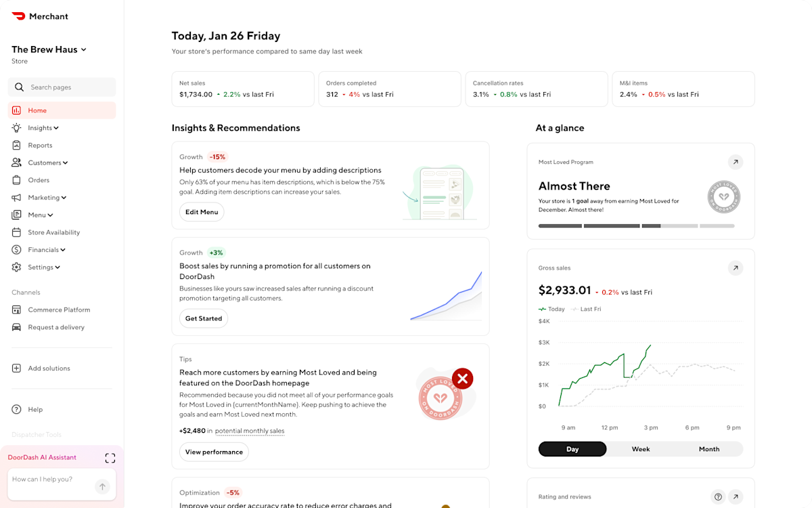
Task: Select Orders in the sidebar
Action: (x=39, y=179)
